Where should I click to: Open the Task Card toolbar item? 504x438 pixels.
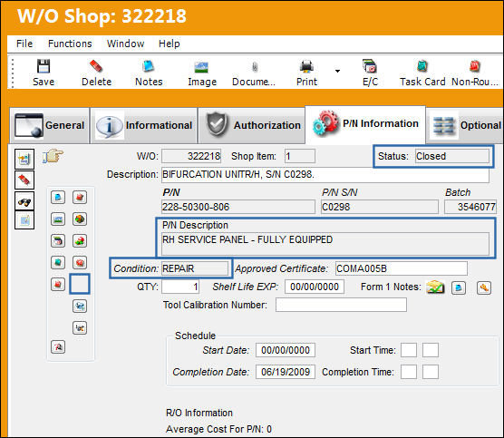422,73
